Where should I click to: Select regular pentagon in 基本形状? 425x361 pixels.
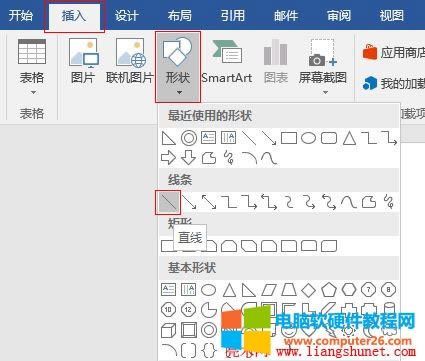tap(329, 290)
